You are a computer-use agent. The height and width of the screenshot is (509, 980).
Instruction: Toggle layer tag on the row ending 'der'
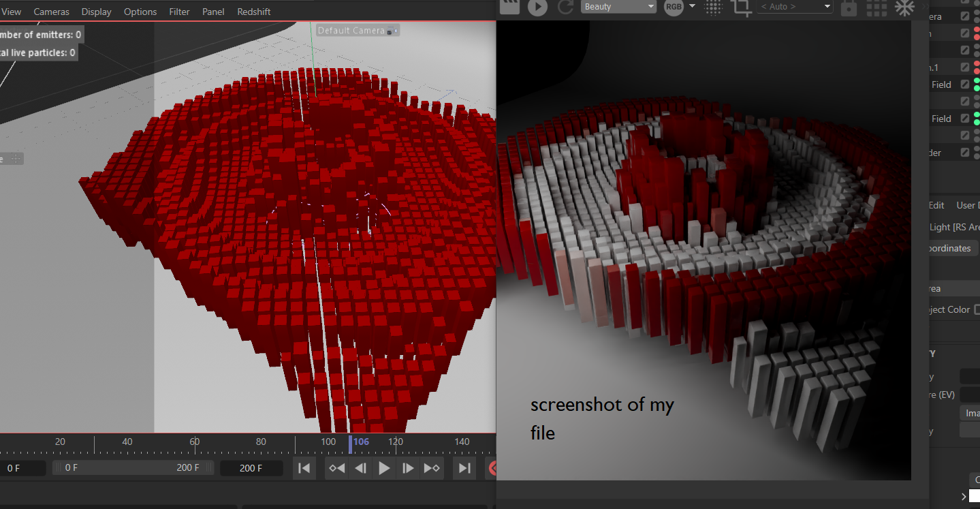pyautogui.click(x=965, y=152)
